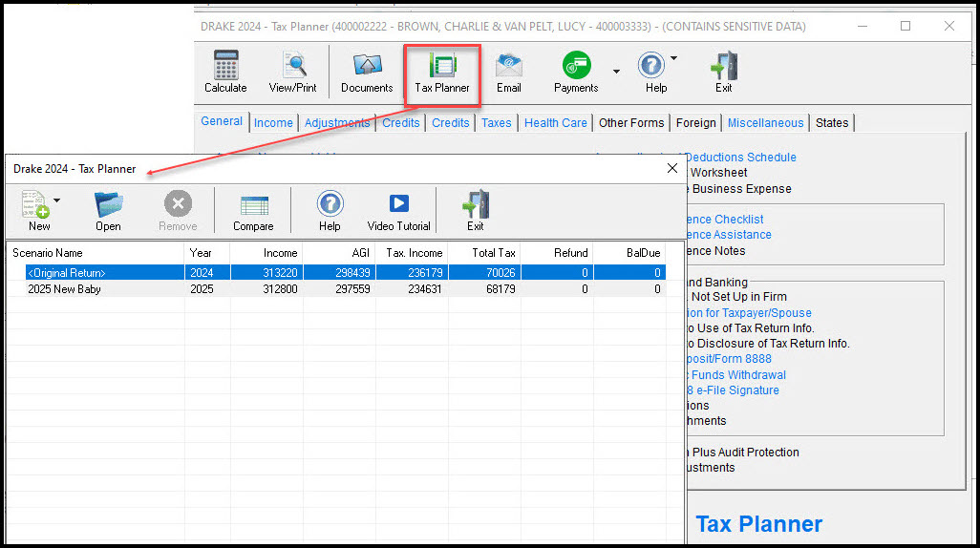Open the Form 8888 link
980x548 pixels.
click(x=729, y=359)
